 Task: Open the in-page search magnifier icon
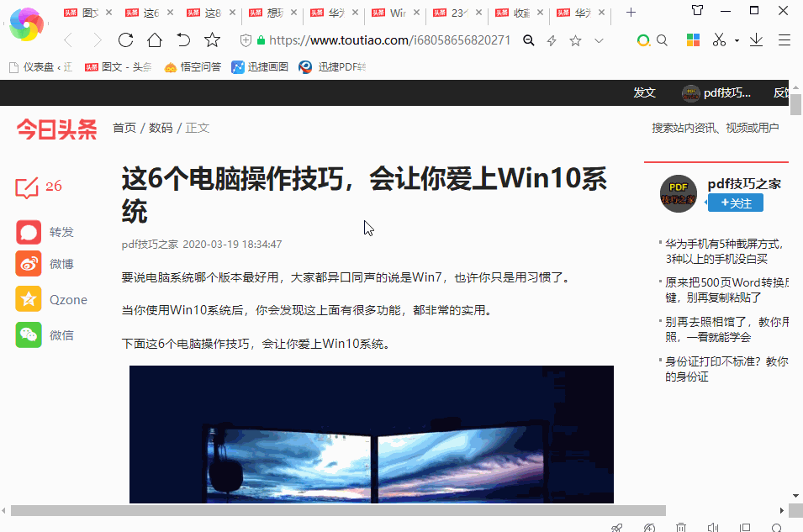(x=661, y=40)
